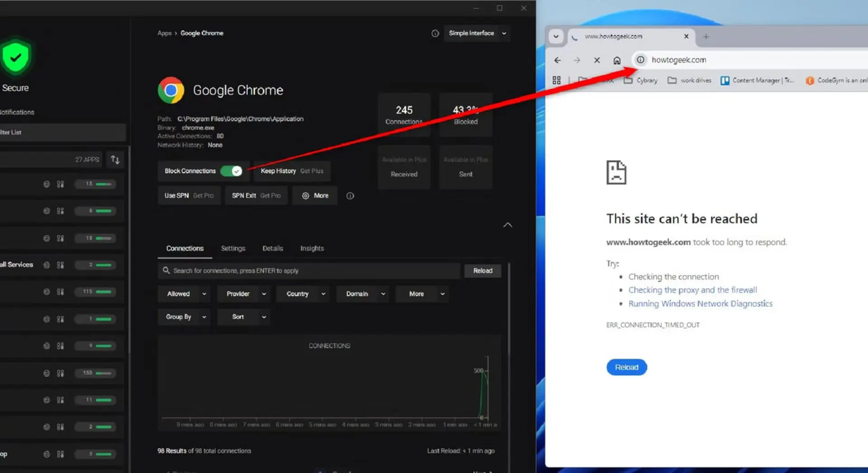Click the green Secure shield icon
Image resolution: width=868 pixels, height=473 pixels.
point(15,57)
